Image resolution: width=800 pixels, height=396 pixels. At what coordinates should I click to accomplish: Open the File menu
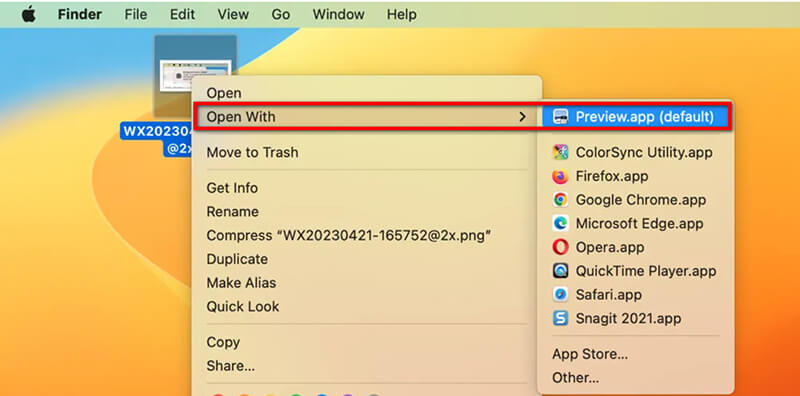[x=136, y=15]
